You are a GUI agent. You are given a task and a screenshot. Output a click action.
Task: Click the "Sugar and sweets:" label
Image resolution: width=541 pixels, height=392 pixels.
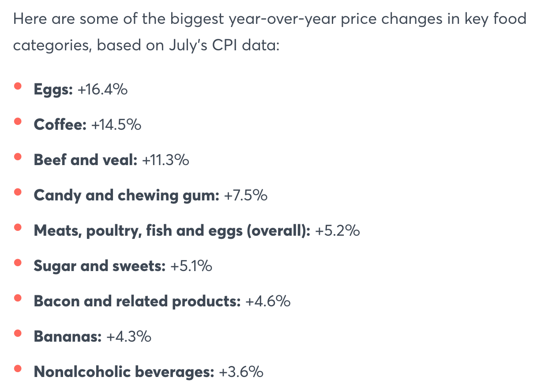click(99, 266)
